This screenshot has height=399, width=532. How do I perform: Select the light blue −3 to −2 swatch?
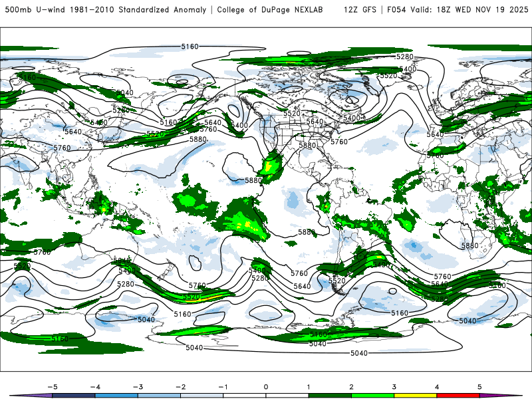tap(159, 396)
